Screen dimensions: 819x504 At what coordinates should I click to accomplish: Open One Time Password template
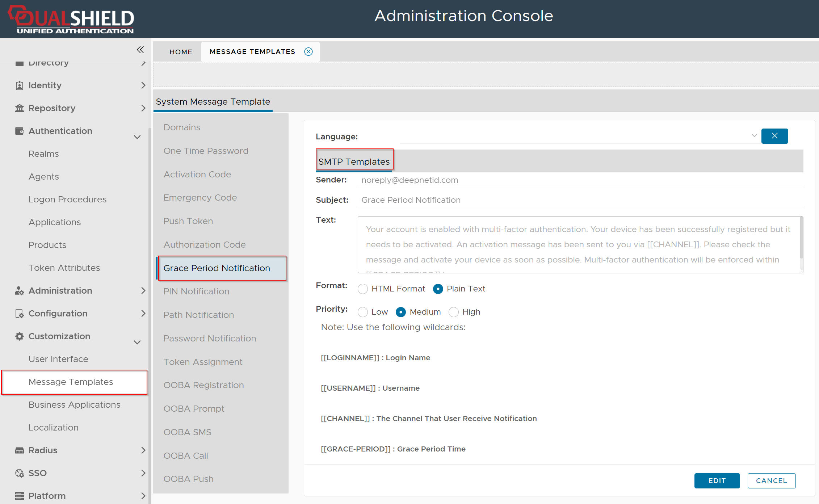pos(206,151)
